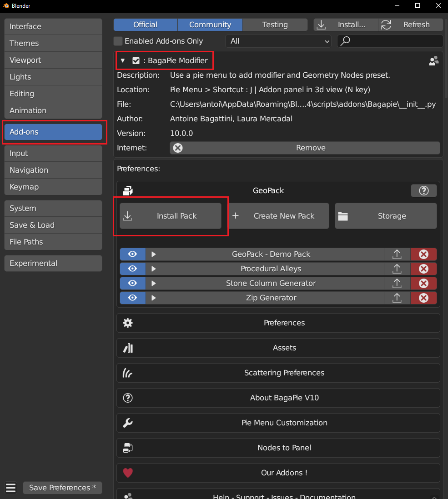Toggle the Official add-ons filter
Viewport: 448px width, 499px height.
tap(146, 25)
